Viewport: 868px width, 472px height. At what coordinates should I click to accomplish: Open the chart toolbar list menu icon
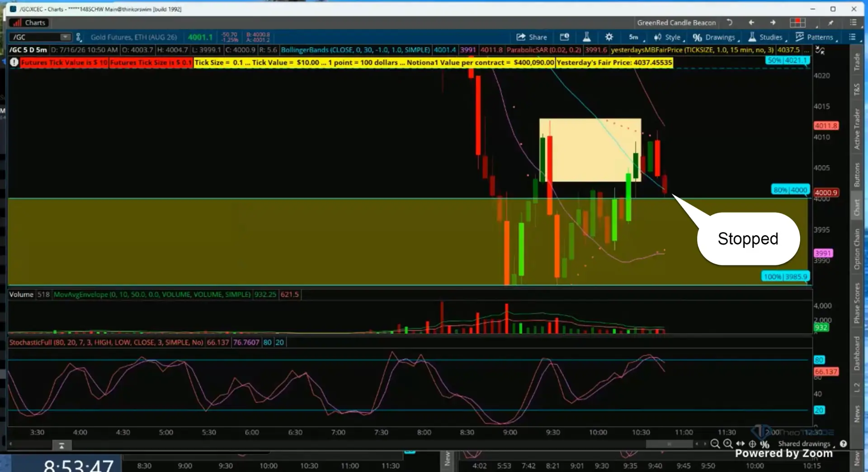852,37
